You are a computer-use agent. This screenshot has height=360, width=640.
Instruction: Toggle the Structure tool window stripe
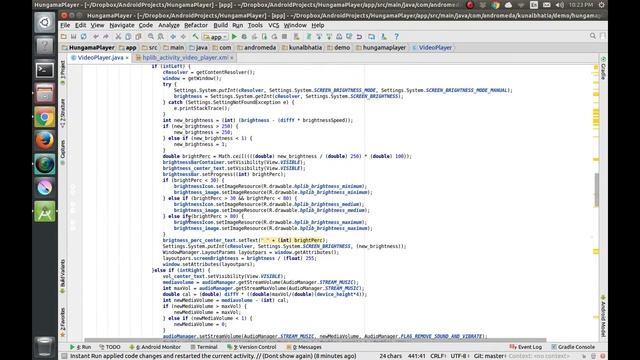click(x=62, y=113)
